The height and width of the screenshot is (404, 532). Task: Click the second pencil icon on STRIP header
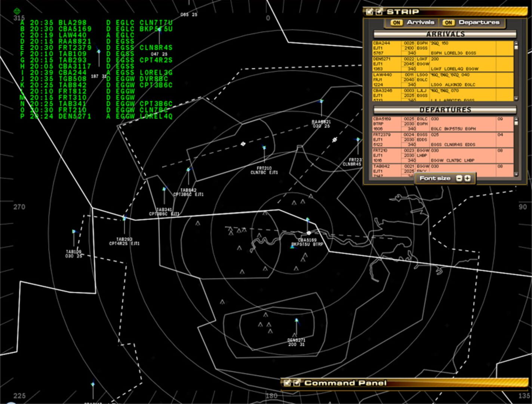[379, 12]
